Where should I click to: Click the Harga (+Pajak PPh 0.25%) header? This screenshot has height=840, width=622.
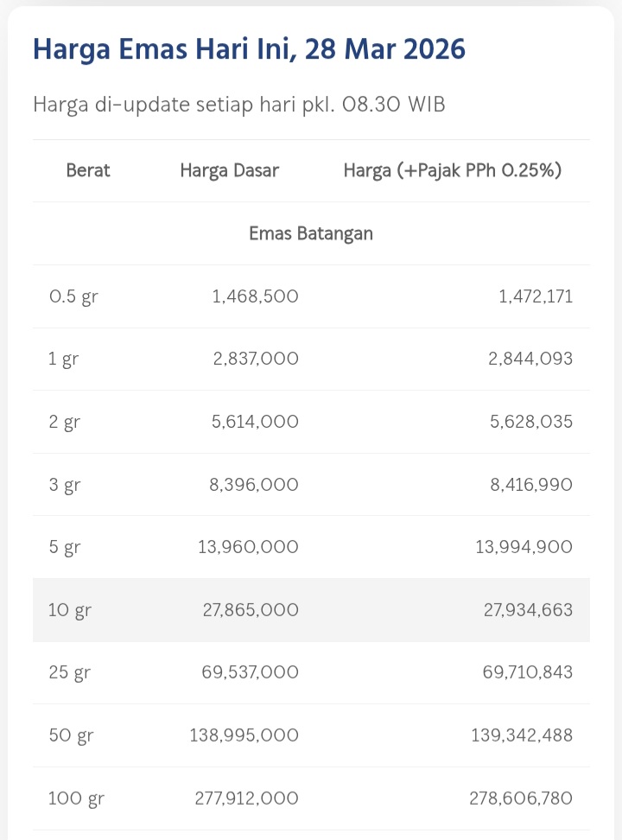pos(453,170)
